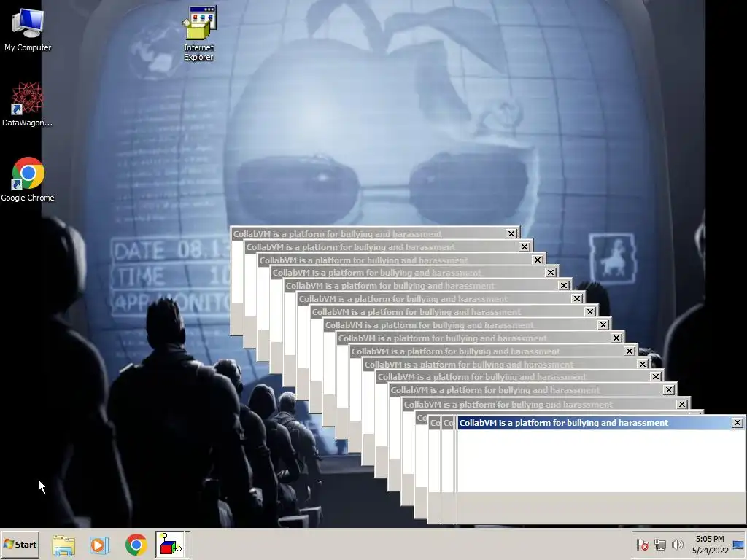Click the blue Show desktop button
This screenshot has height=560, width=747.
coord(738,545)
